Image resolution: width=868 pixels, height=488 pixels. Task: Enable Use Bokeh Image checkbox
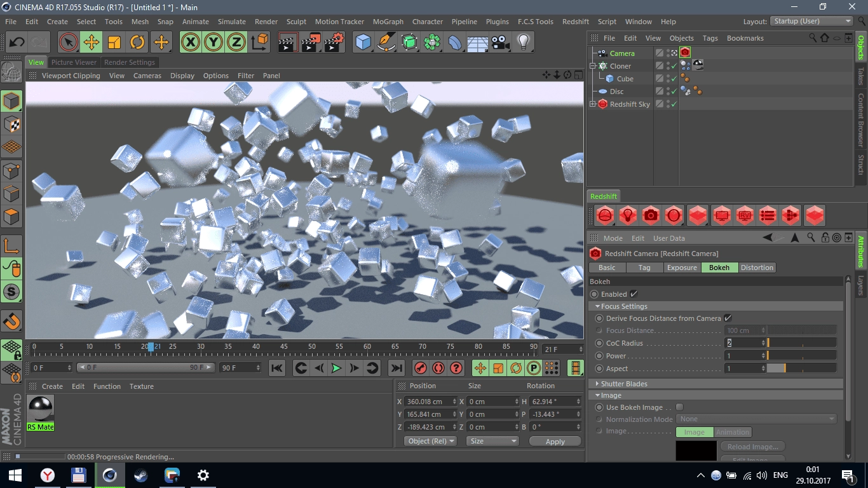pyautogui.click(x=679, y=407)
